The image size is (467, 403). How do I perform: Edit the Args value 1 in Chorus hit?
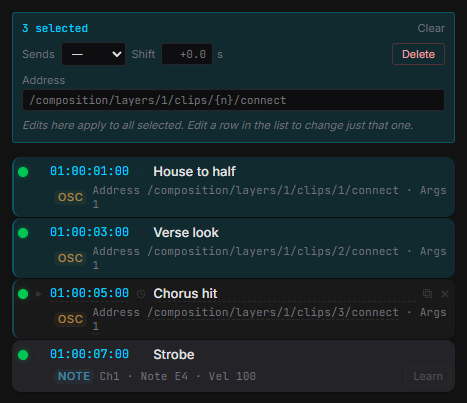click(x=96, y=326)
